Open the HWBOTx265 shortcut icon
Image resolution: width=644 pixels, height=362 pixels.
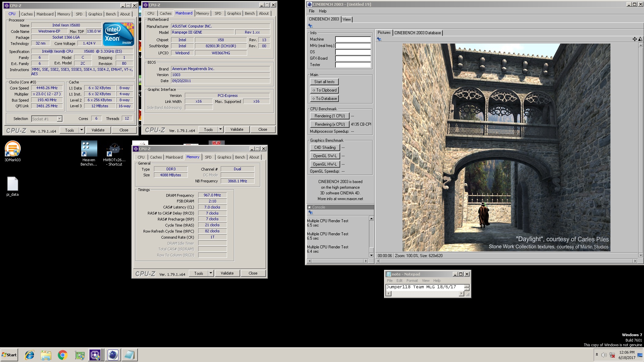[114, 154]
